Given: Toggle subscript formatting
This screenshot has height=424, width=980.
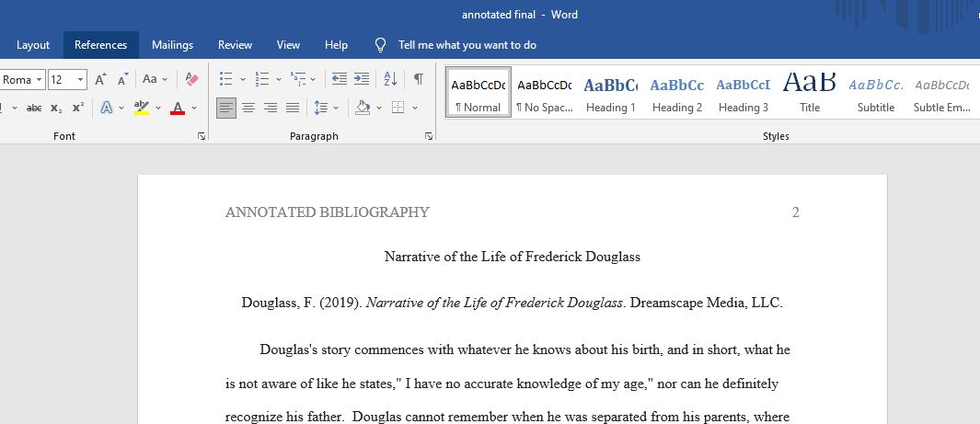Looking at the screenshot, I should tap(56, 108).
